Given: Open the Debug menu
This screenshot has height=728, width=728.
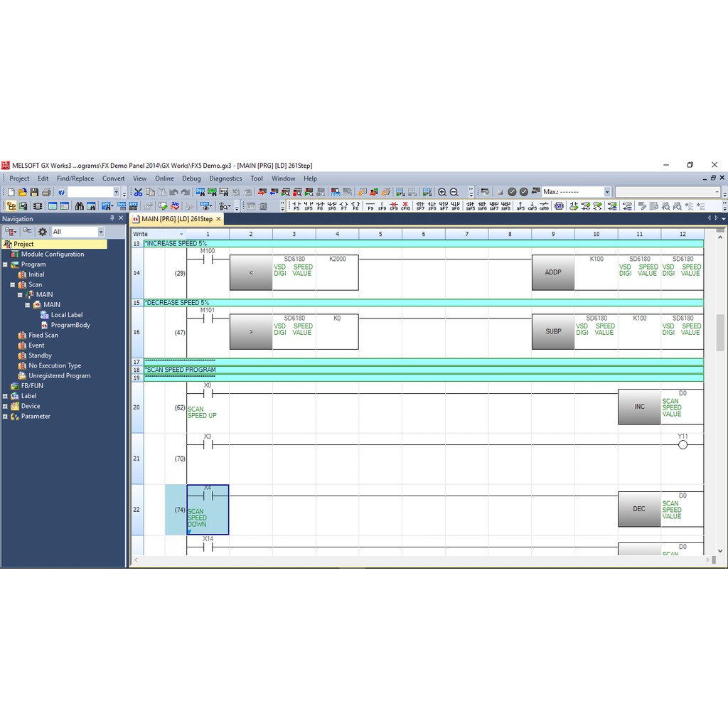Looking at the screenshot, I should tap(191, 178).
